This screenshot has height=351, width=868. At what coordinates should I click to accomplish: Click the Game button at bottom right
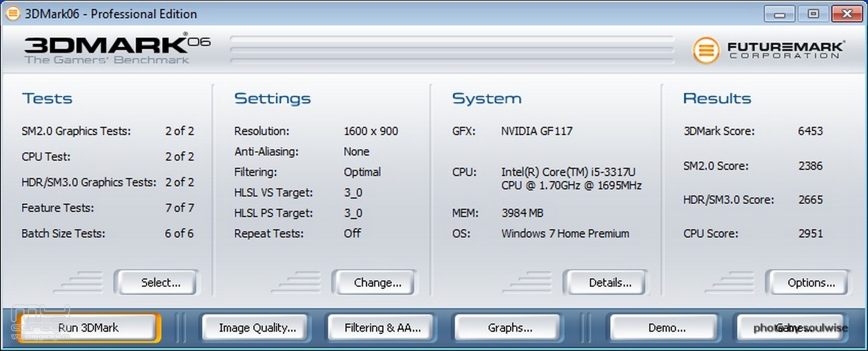click(x=791, y=328)
